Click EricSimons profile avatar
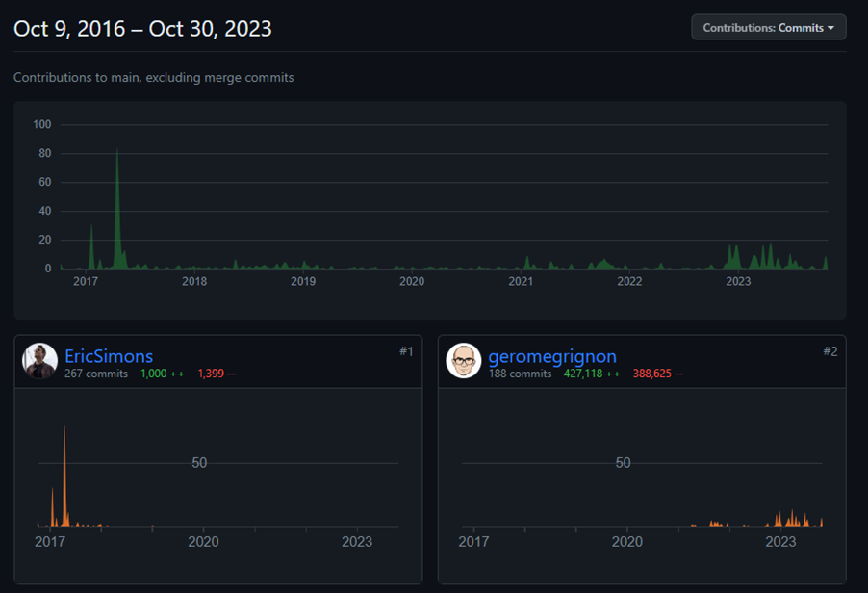 [x=40, y=361]
